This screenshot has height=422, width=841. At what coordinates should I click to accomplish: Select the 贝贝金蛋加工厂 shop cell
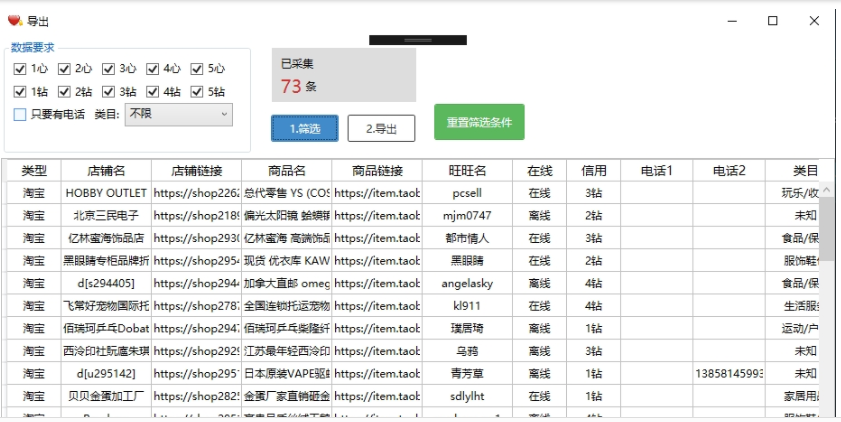106,396
